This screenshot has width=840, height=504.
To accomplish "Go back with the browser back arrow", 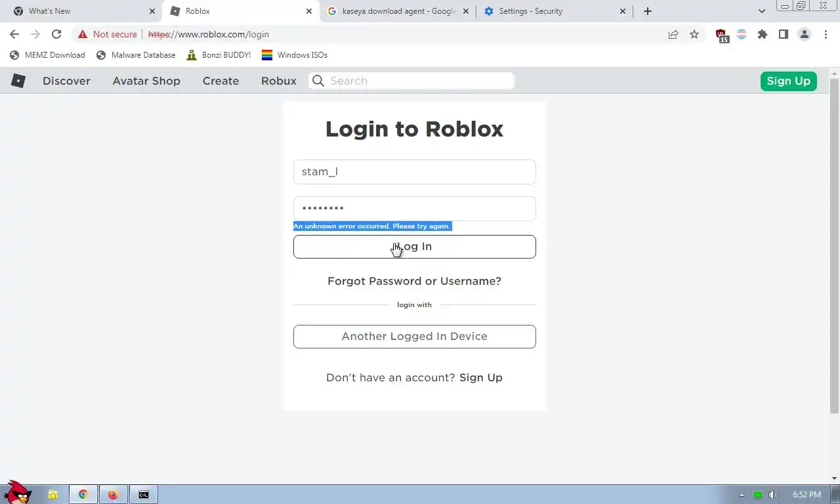I will (x=14, y=34).
